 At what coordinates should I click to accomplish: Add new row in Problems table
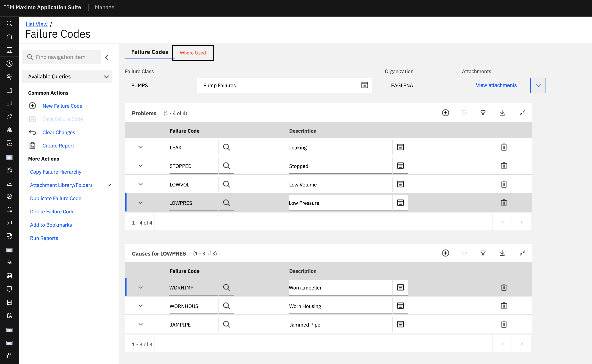pyautogui.click(x=445, y=113)
